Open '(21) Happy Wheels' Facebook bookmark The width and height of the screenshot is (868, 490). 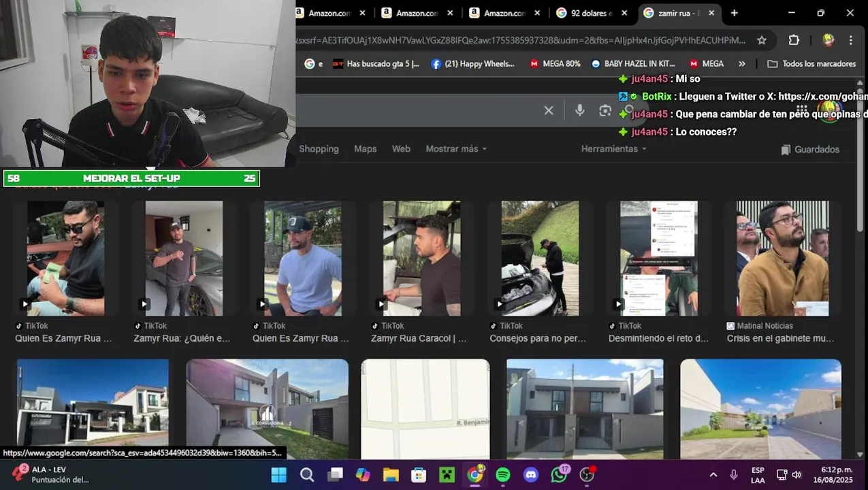tap(473, 63)
